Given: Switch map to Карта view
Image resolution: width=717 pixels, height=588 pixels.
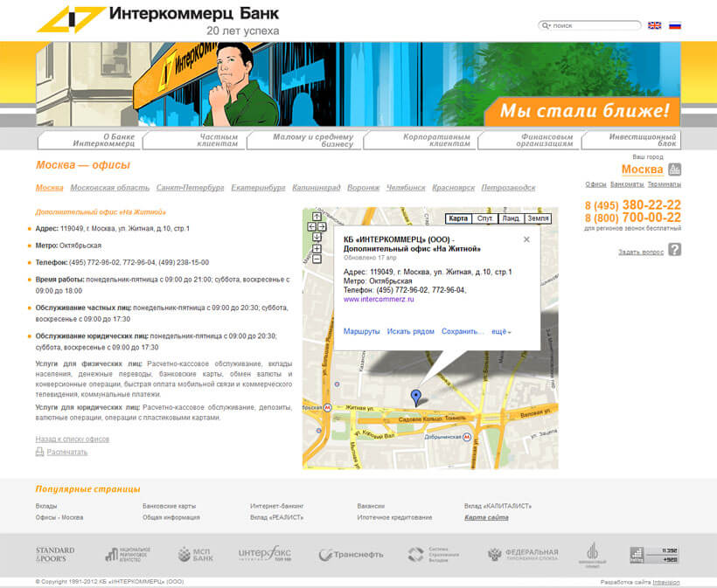Looking at the screenshot, I should [x=458, y=218].
